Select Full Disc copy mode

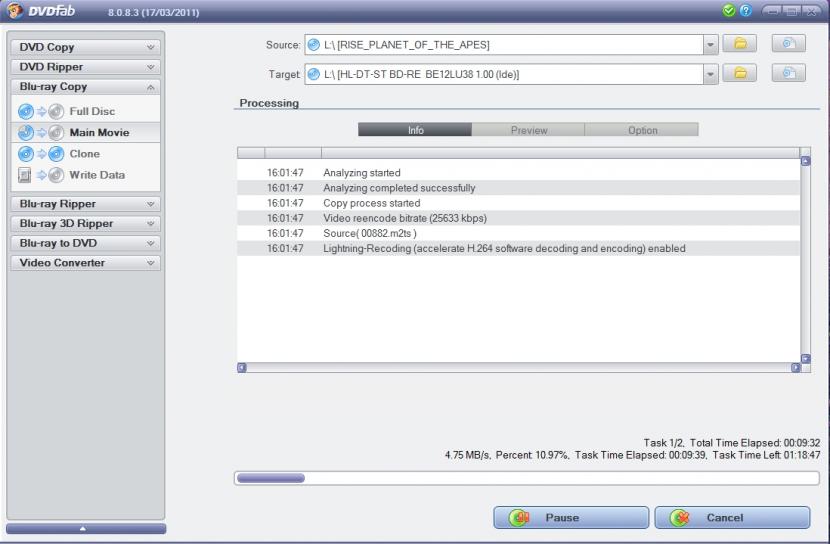(85, 111)
